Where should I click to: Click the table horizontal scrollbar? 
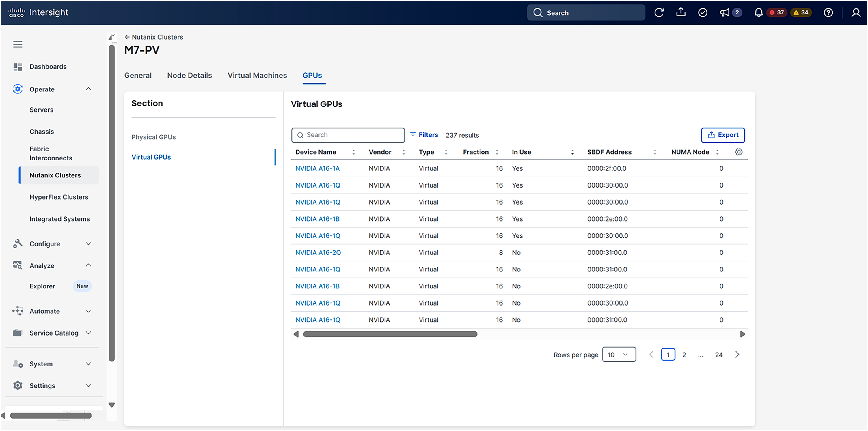(390, 334)
